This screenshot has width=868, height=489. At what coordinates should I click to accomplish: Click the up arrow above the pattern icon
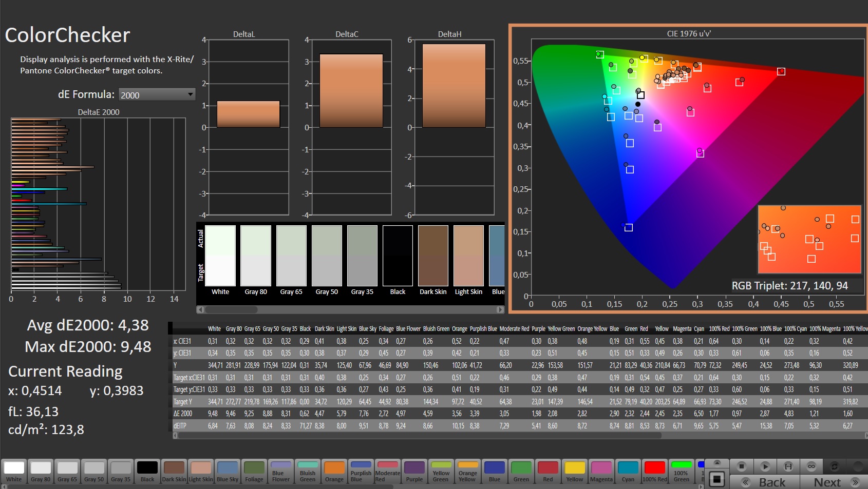(717, 463)
